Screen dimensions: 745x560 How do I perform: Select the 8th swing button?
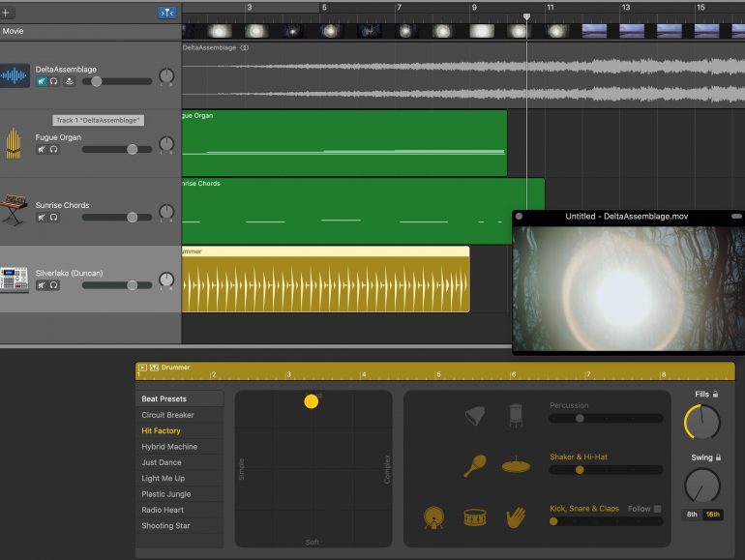point(692,515)
